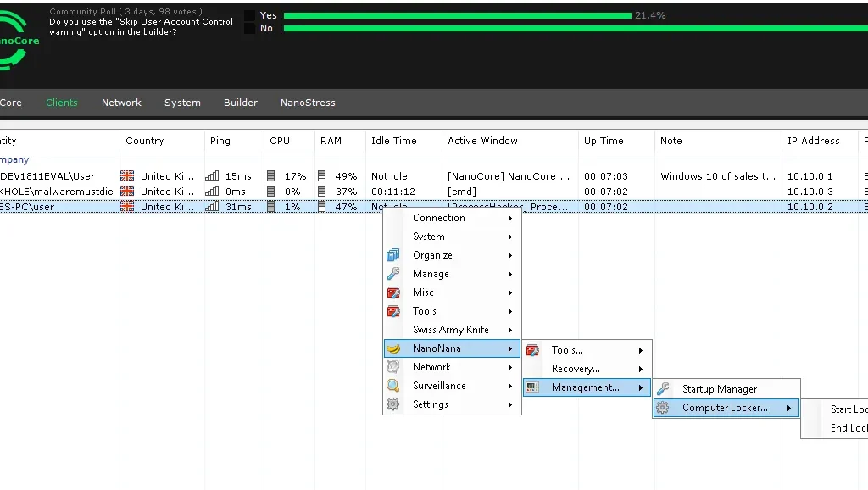
Task: Click the gear icon beside Settings
Action: [393, 404]
